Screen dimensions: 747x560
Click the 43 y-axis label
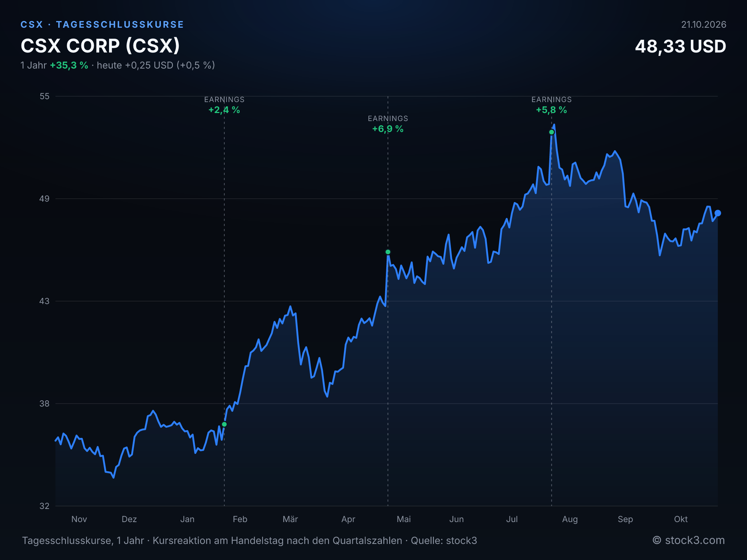click(x=44, y=301)
